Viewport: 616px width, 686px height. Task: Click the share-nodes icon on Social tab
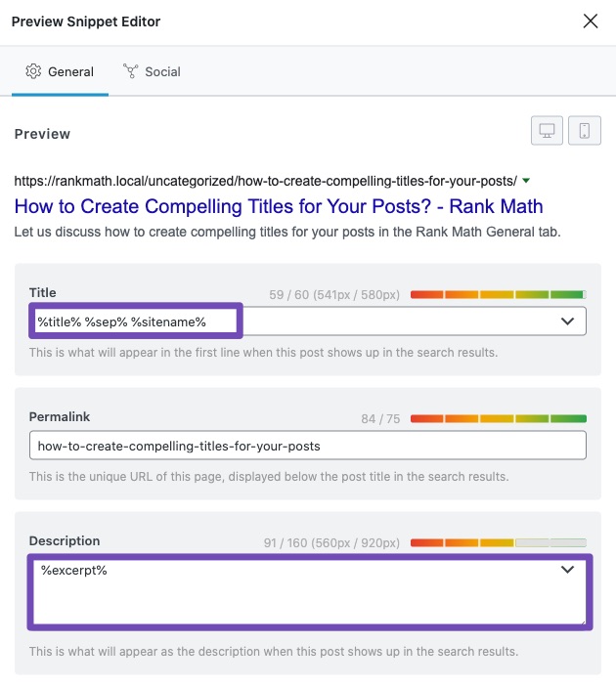coord(131,71)
